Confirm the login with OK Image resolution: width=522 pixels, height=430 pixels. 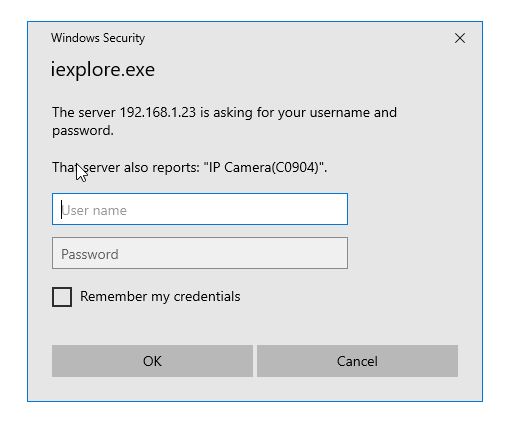pyautogui.click(x=152, y=361)
